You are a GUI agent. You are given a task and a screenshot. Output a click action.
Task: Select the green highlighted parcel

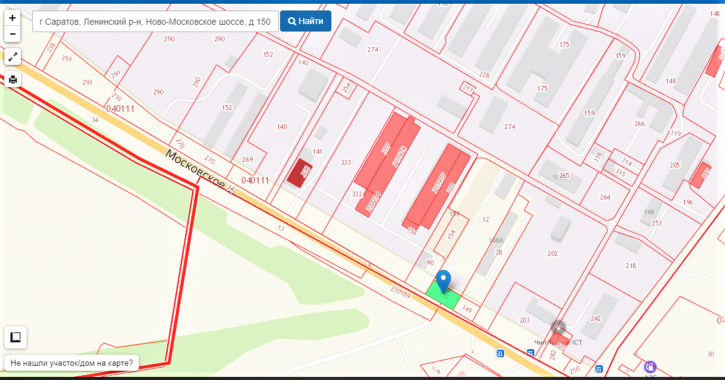click(x=443, y=296)
